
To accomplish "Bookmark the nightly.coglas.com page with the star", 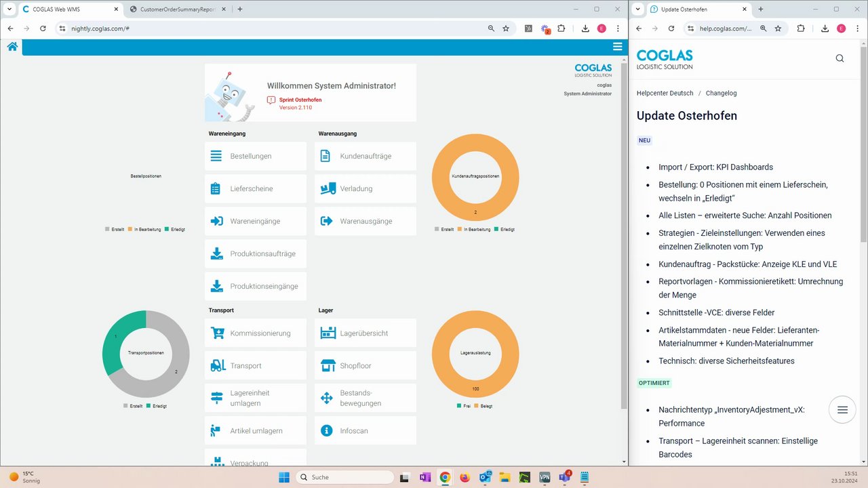I will click(x=506, y=28).
